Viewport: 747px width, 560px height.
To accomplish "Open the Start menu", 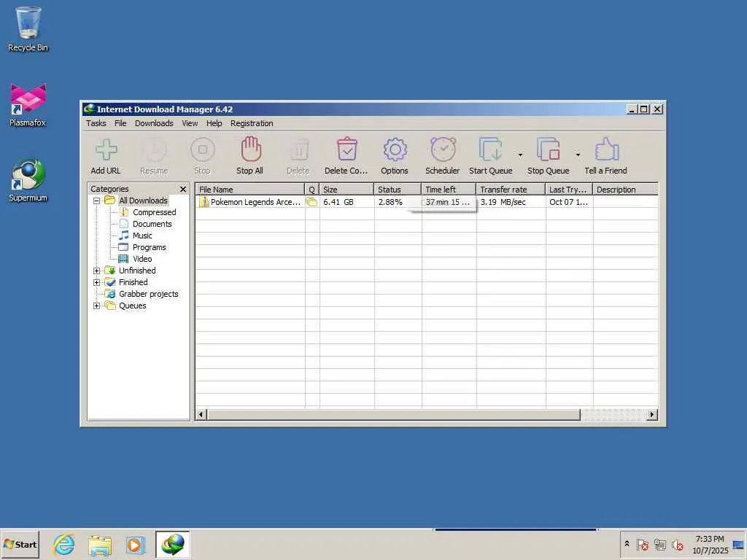I will pos(20,544).
